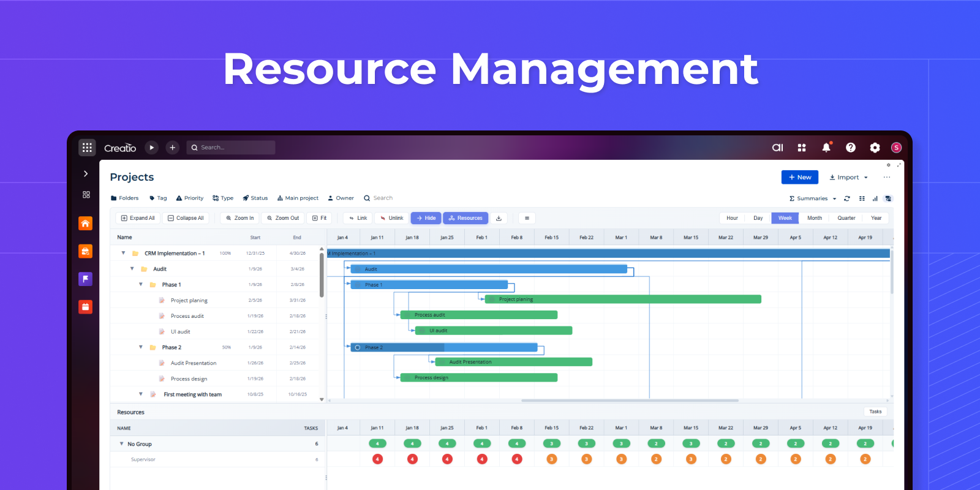Screen dimensions: 980x490
Task: Click the notifications bell icon
Action: click(826, 148)
